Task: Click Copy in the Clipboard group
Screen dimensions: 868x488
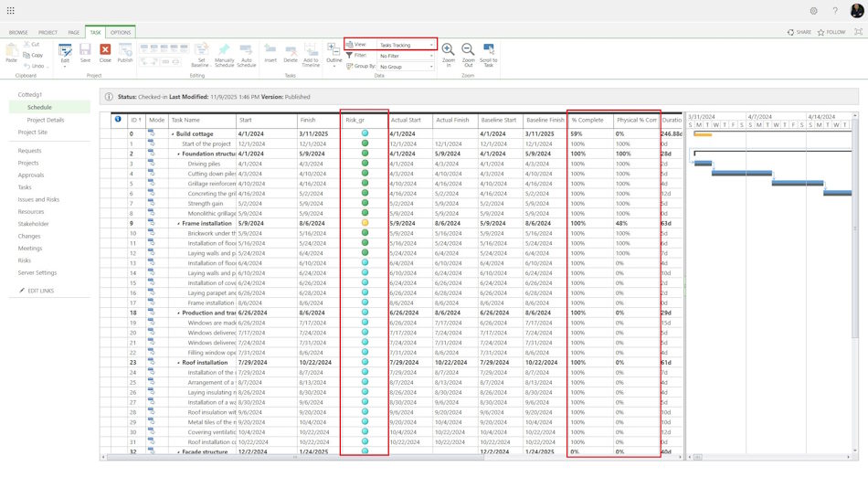Action: [33, 55]
